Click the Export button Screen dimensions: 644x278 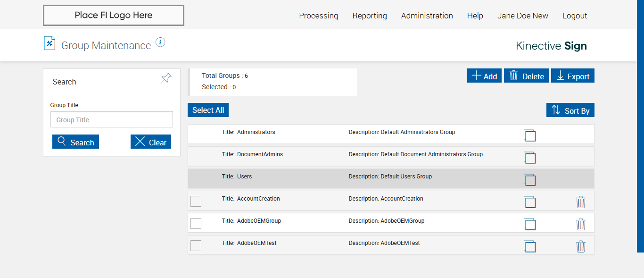click(x=573, y=76)
